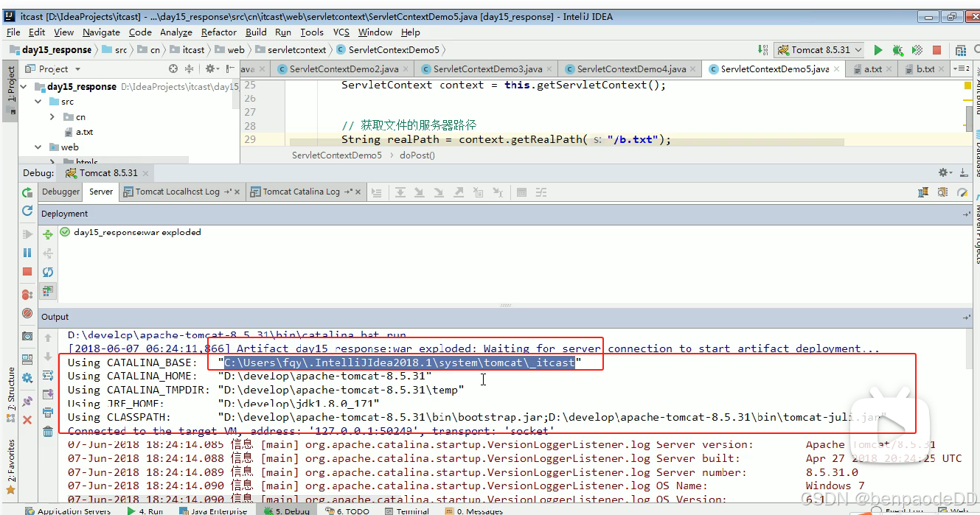Screen dimensions: 980x515
Task: Open the Refactor menu
Action: click(219, 32)
